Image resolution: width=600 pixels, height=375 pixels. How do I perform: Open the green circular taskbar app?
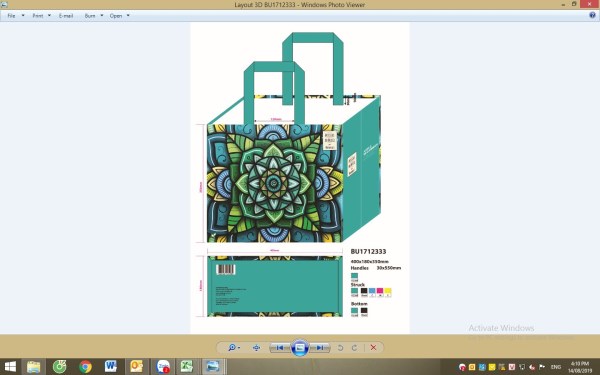(59, 367)
